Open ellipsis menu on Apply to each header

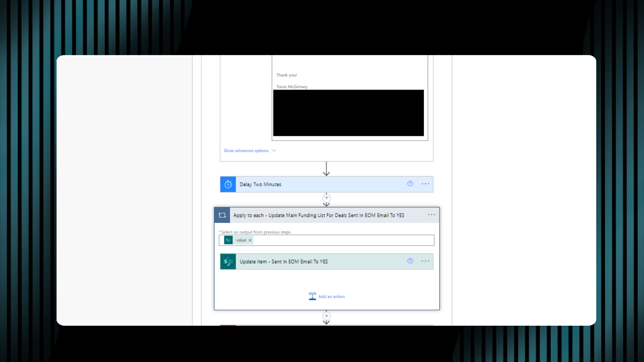pos(431,215)
